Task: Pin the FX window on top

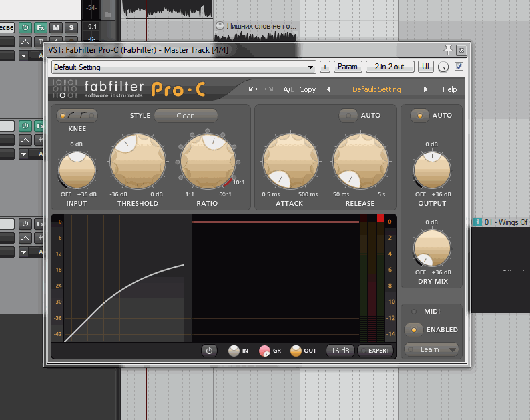Action: 448,49
